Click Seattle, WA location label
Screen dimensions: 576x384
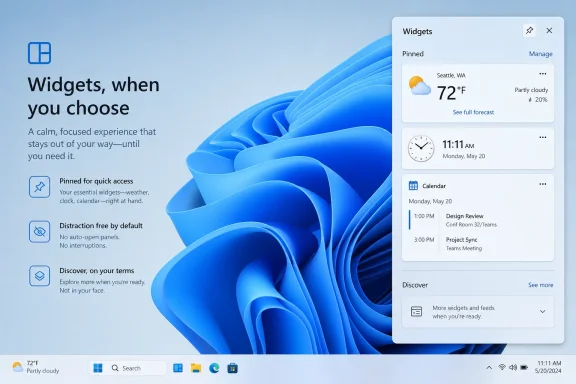pyautogui.click(x=451, y=75)
